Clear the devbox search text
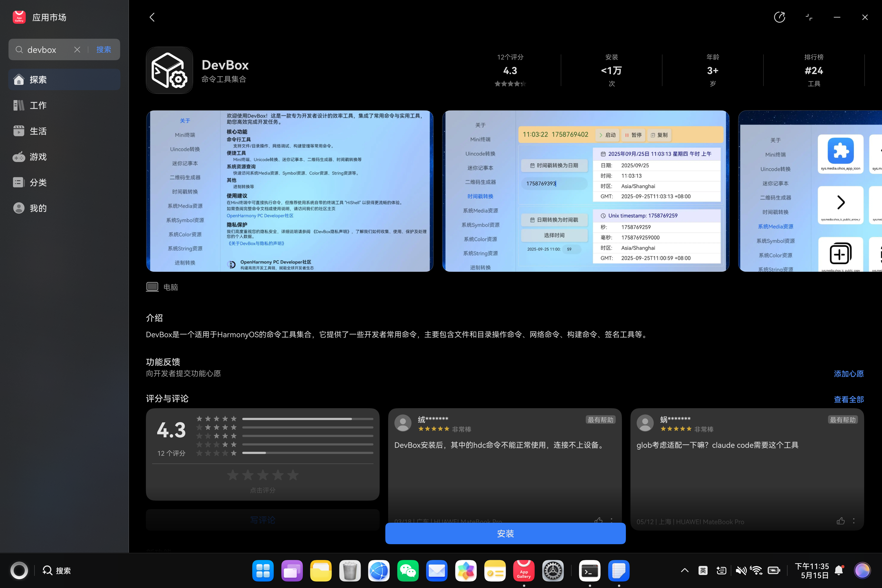The image size is (882, 588). [x=77, y=49]
